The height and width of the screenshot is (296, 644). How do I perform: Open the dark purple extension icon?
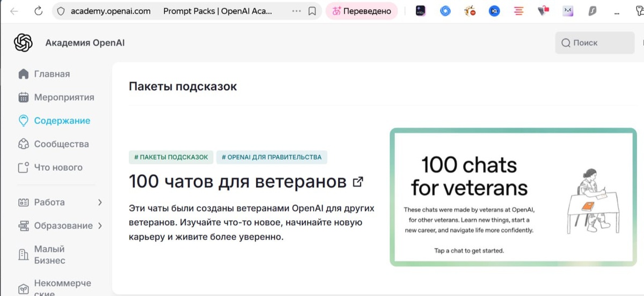click(x=421, y=11)
